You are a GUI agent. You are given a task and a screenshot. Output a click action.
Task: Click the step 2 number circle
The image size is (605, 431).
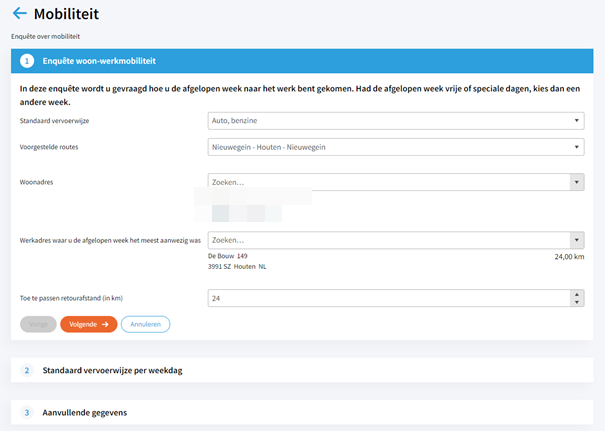[x=27, y=370]
